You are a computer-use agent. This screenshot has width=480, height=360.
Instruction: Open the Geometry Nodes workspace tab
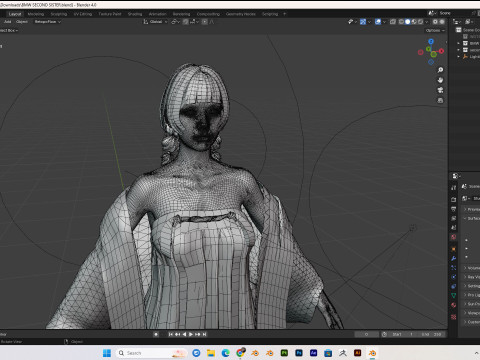pyautogui.click(x=241, y=14)
